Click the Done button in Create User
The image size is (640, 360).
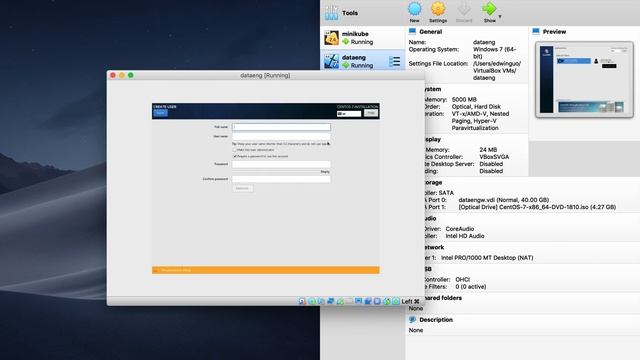pyautogui.click(x=160, y=113)
